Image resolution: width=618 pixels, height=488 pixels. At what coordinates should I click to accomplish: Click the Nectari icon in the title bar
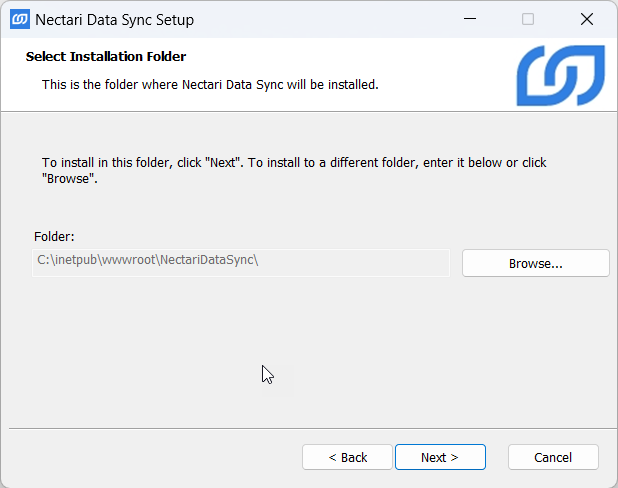click(19, 19)
